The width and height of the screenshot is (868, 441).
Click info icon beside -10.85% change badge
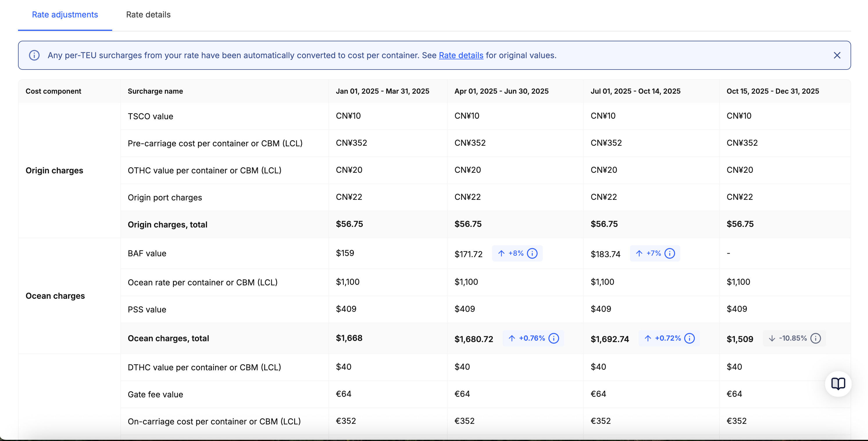(x=815, y=338)
